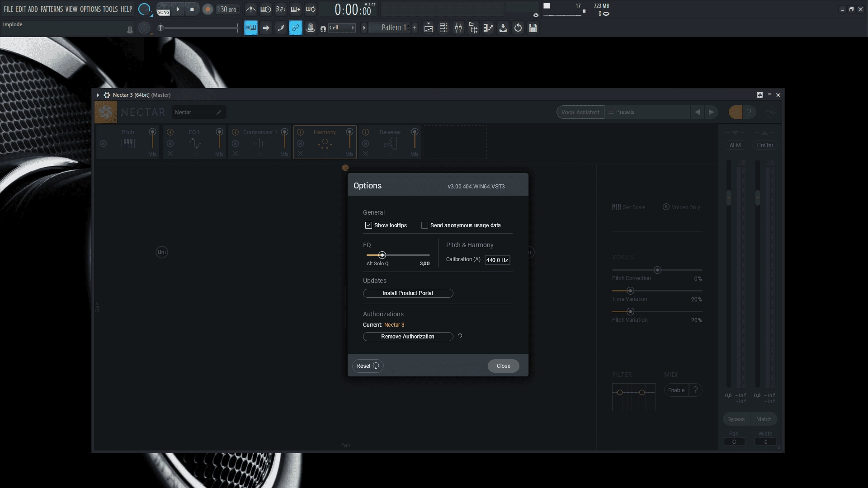Toggle the countdown before recording icon
868x488 pixels.
280,9
